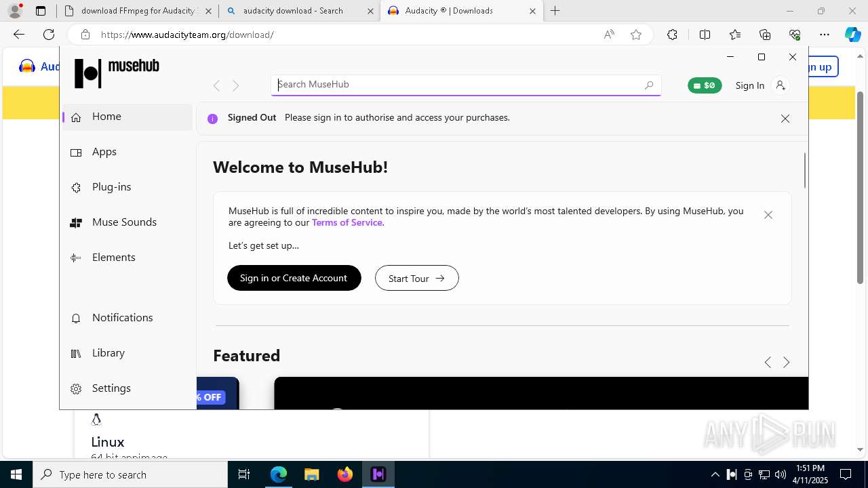Dismiss the Signed Out notification banner
868x488 pixels.
(x=785, y=119)
